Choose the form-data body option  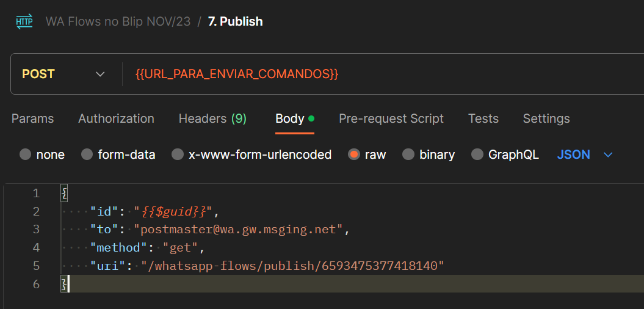pyautogui.click(x=87, y=155)
